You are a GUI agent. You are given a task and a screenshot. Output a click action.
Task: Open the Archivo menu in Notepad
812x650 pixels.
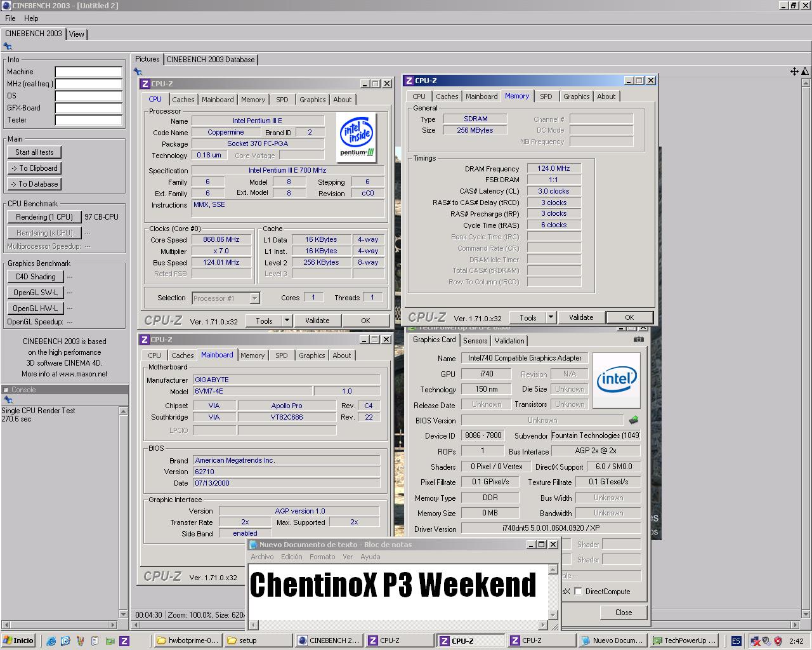pyautogui.click(x=262, y=557)
